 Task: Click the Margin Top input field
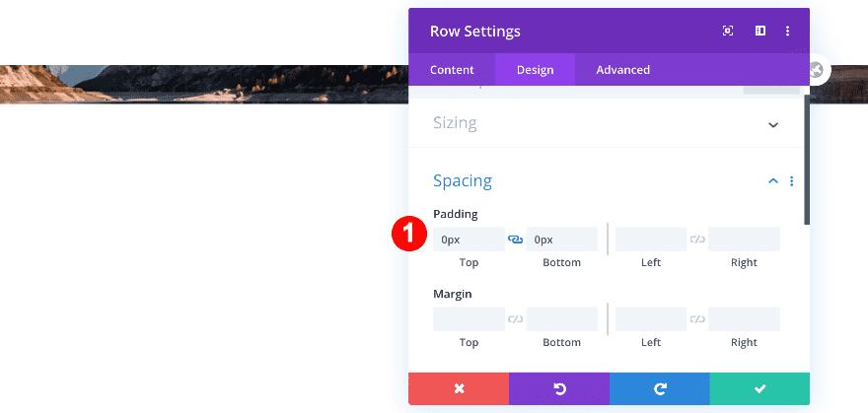(469, 319)
